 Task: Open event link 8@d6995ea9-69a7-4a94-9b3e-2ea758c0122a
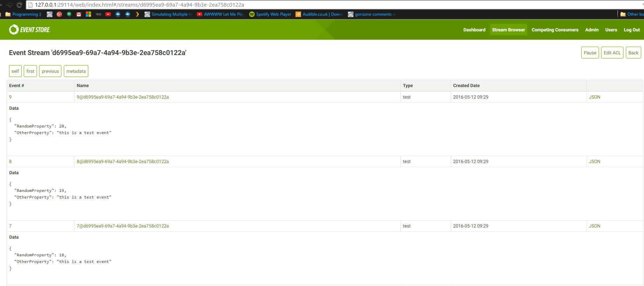123,162
